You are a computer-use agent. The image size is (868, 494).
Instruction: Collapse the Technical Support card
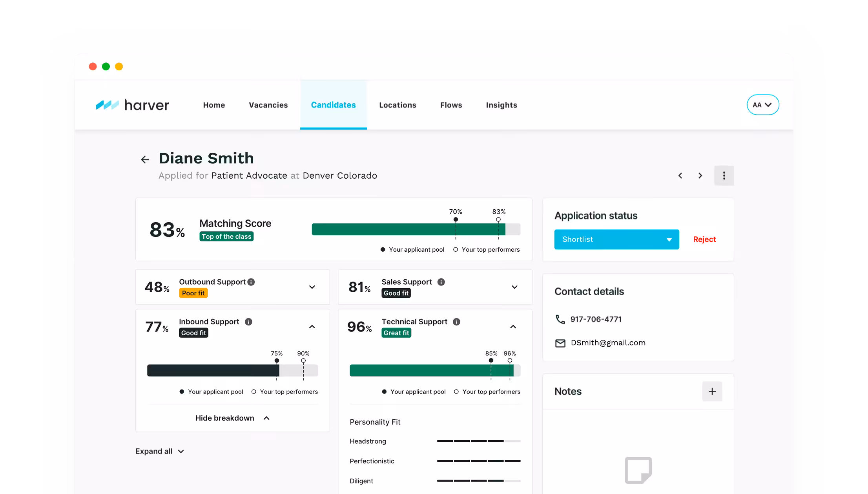coord(513,327)
